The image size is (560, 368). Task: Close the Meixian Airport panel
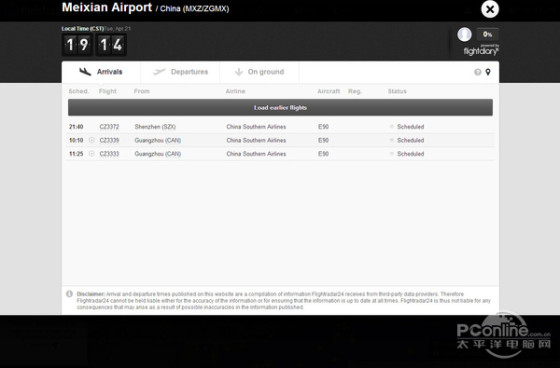pyautogui.click(x=490, y=9)
